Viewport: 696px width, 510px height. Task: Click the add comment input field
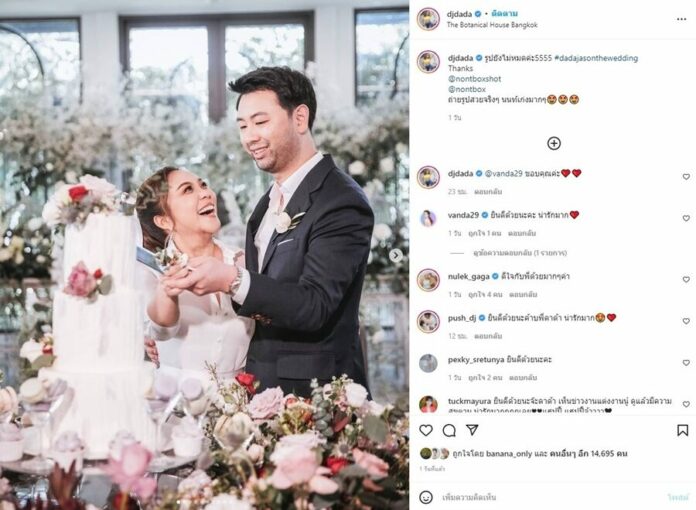tap(550, 498)
